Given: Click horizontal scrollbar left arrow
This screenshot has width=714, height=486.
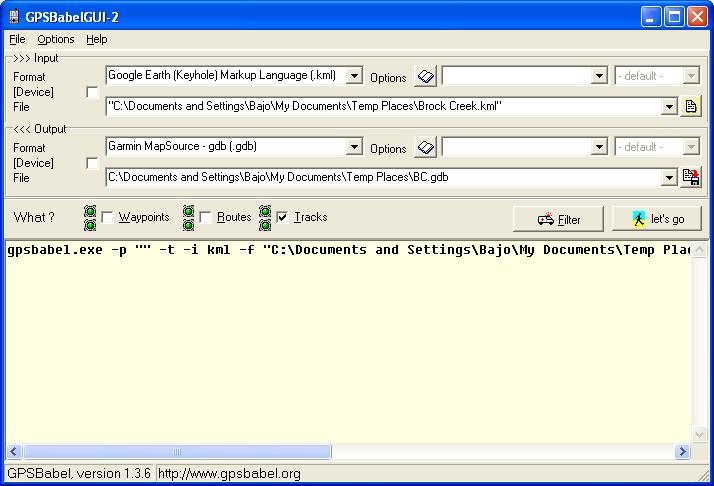Looking at the screenshot, I should tap(14, 451).
